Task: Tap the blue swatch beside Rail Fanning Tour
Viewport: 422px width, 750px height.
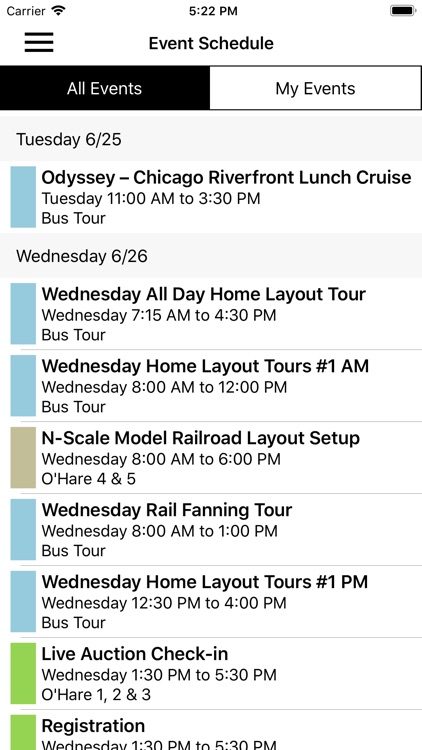Action: 23,529
